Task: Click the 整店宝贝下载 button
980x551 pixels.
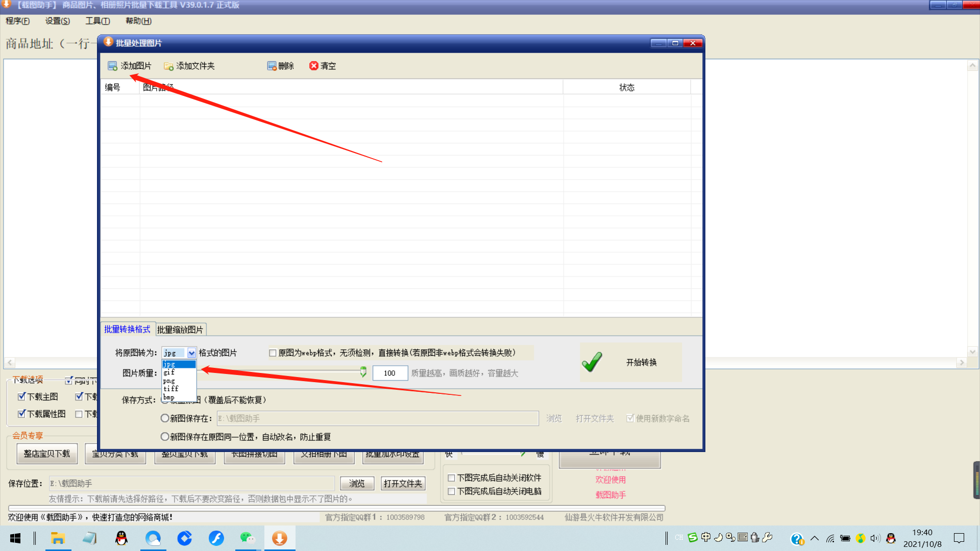Action: click(47, 454)
